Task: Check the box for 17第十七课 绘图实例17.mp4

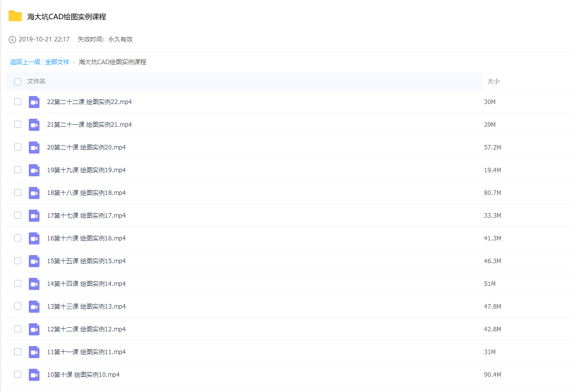Action: point(18,215)
